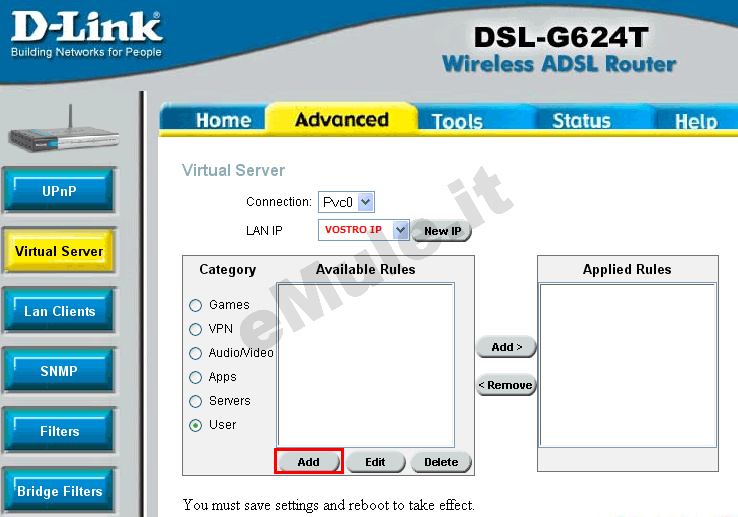
Task: Open the Home tab
Action: pyautogui.click(x=223, y=120)
